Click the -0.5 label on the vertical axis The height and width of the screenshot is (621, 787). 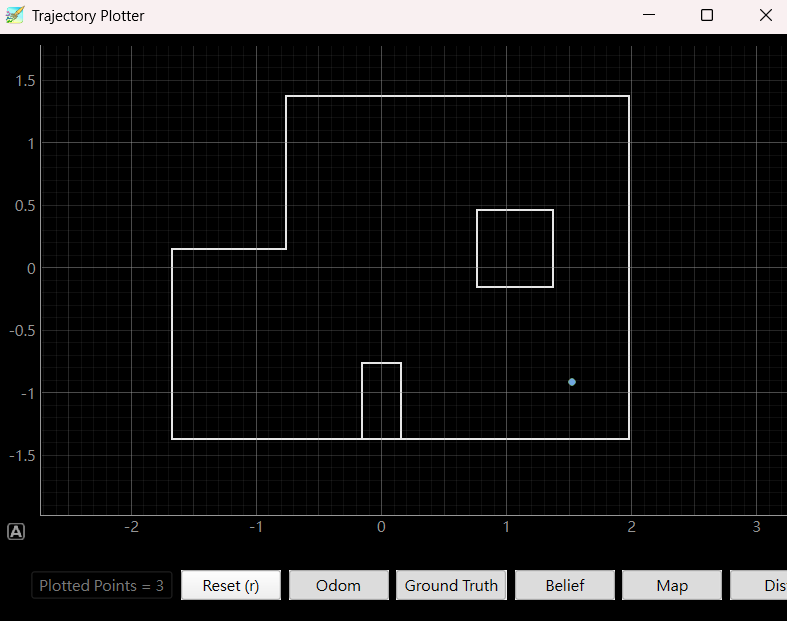[23, 331]
